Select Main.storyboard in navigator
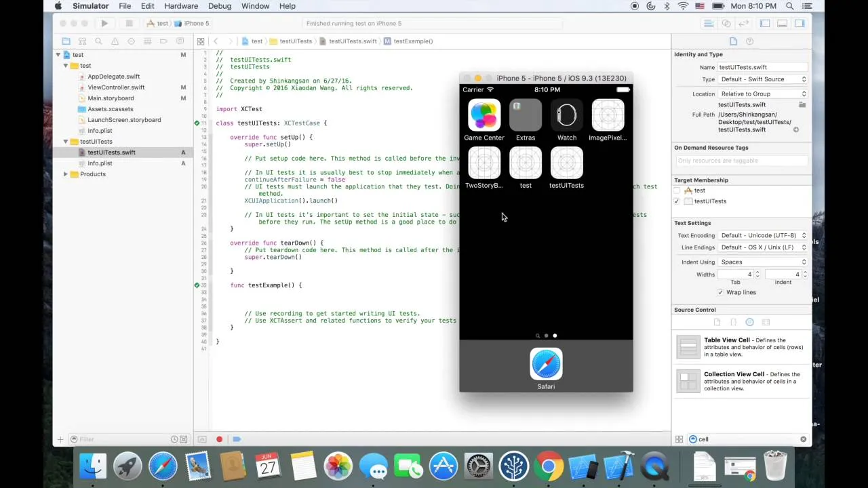The image size is (868, 488). (111, 98)
